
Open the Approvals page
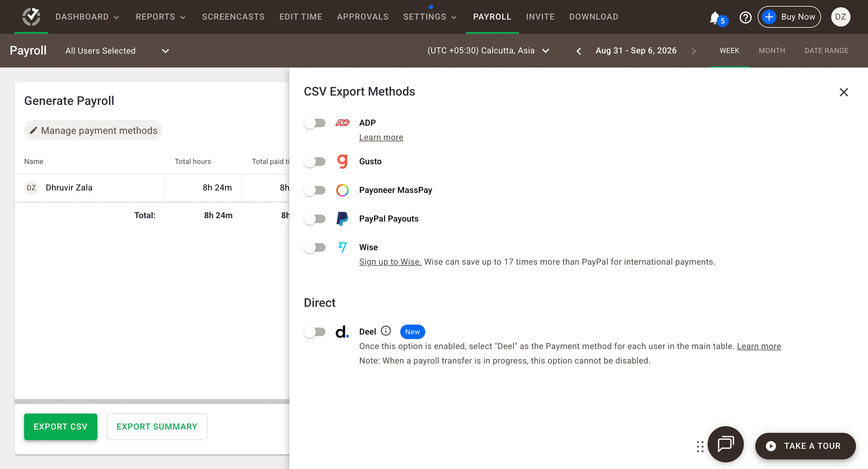pos(363,17)
